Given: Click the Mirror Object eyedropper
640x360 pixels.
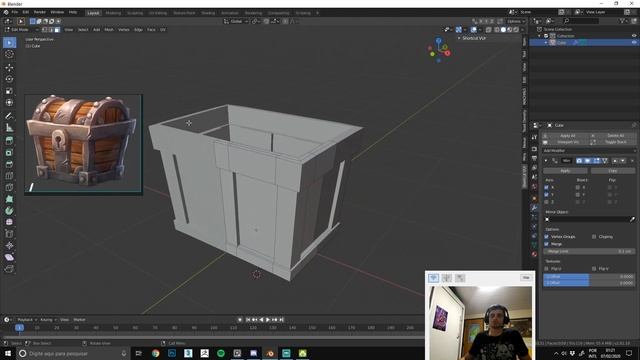Looking at the screenshot, I should click(x=632, y=219).
